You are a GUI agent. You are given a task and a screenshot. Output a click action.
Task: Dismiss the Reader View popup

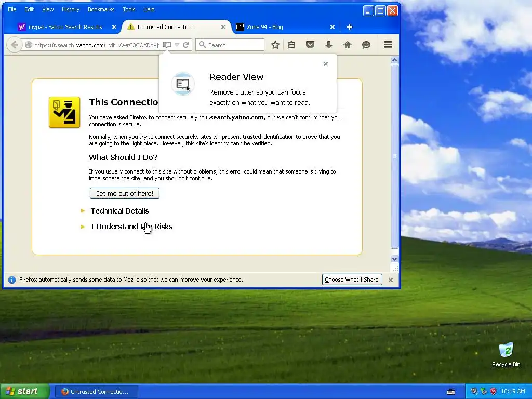pyautogui.click(x=326, y=64)
